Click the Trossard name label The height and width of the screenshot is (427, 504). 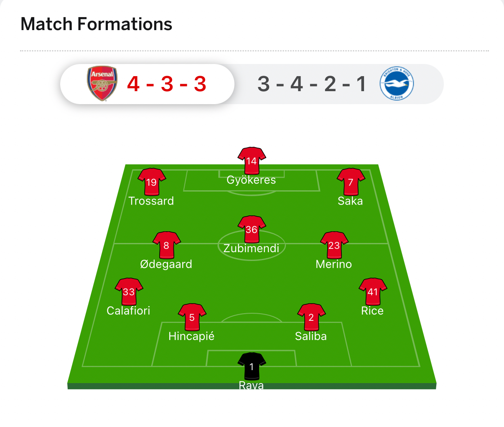coord(151,201)
